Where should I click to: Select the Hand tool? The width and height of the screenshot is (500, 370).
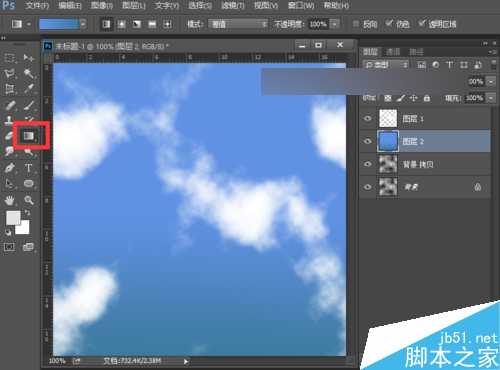[10, 200]
